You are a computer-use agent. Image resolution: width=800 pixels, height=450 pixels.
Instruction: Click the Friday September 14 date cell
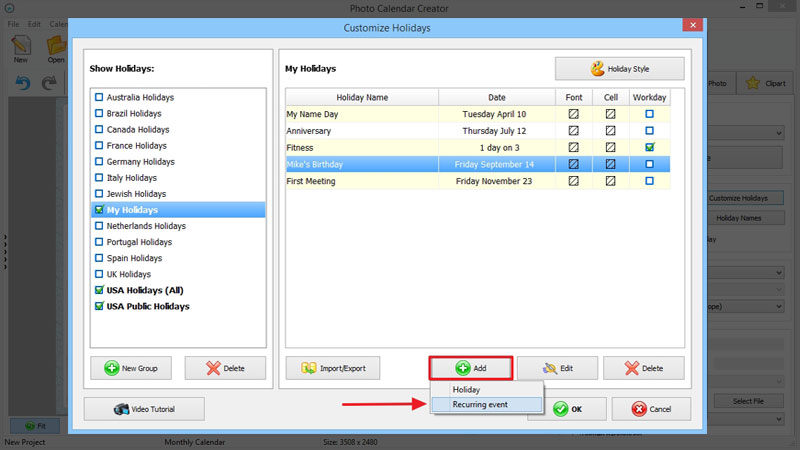coord(496,164)
